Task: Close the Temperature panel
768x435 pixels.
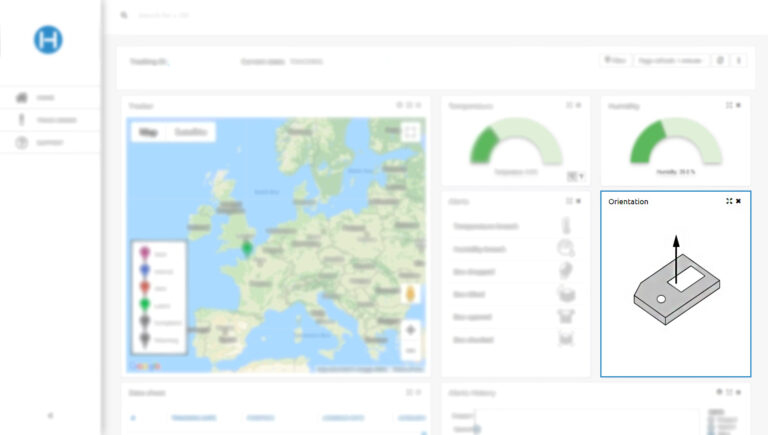Action: (578, 105)
